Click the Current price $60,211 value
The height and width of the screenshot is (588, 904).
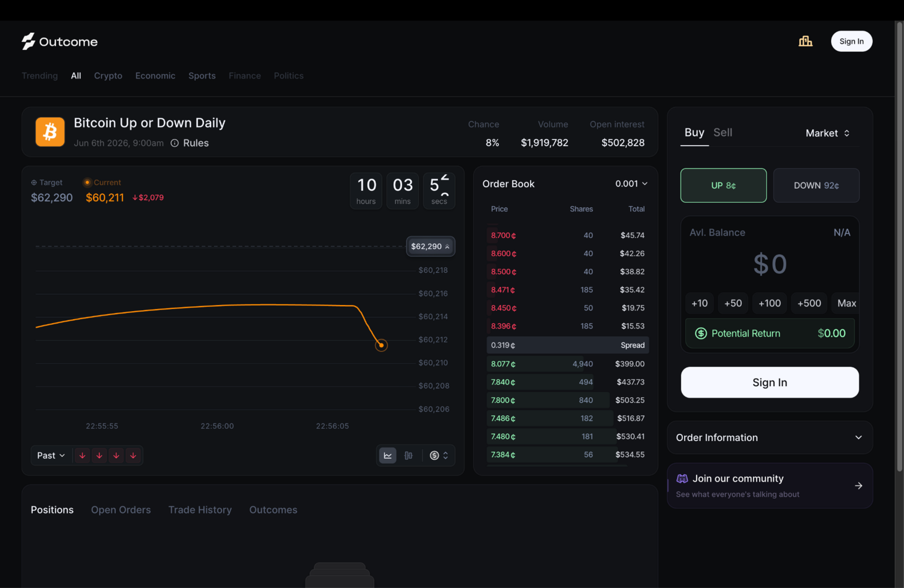[105, 198]
